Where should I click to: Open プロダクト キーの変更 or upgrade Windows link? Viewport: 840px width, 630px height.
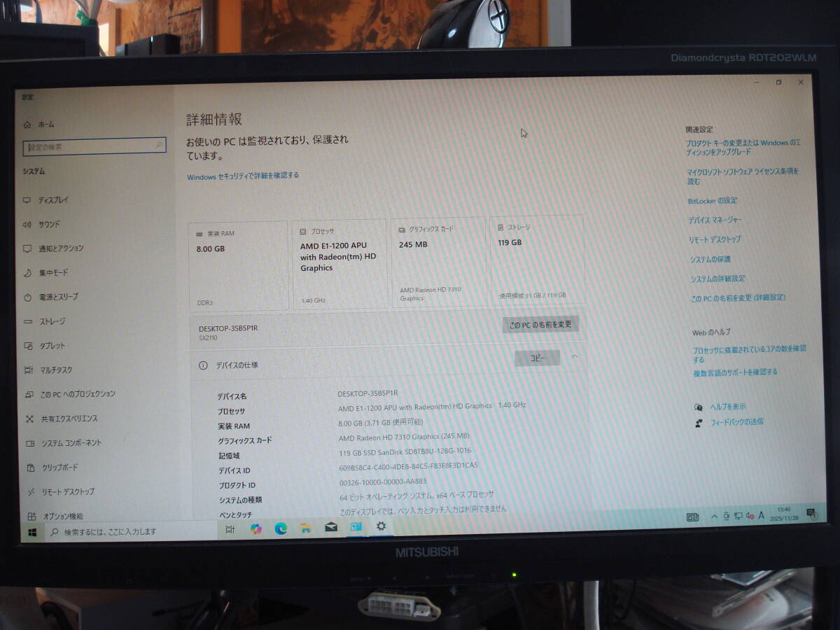point(743,147)
